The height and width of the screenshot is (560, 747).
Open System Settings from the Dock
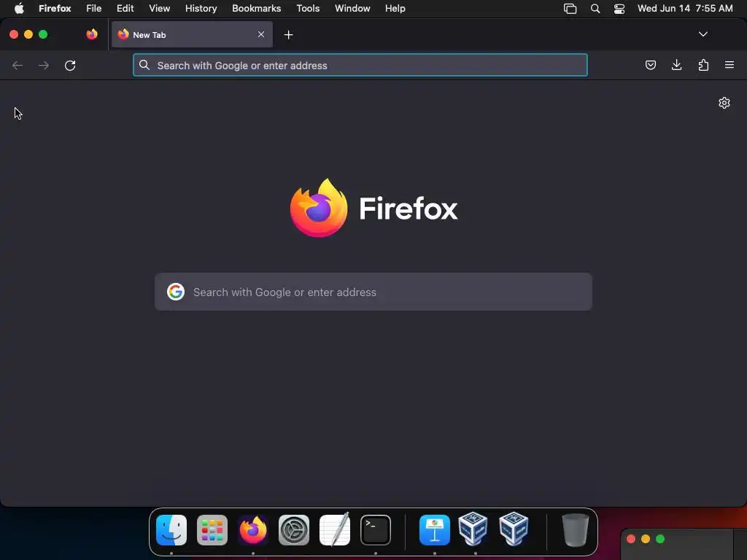click(294, 529)
